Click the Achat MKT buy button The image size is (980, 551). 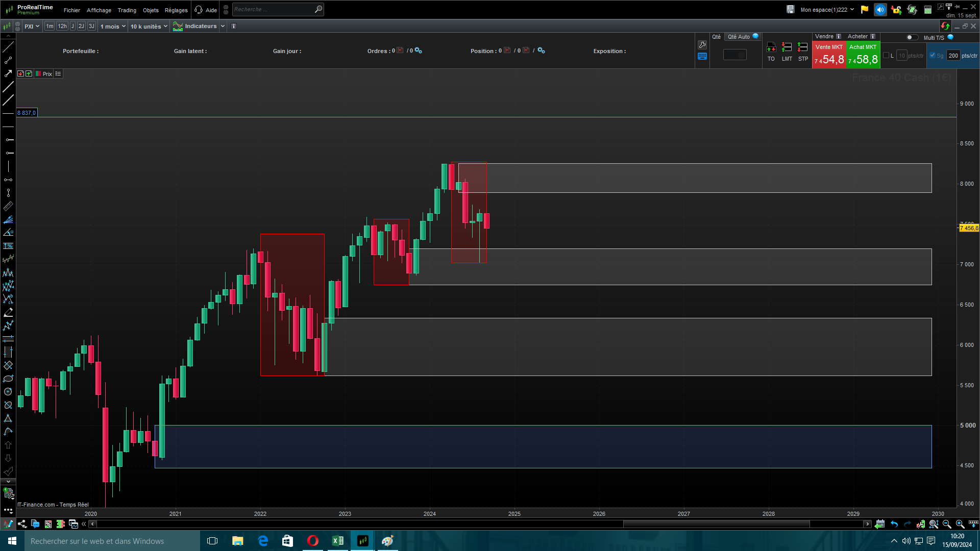click(863, 55)
